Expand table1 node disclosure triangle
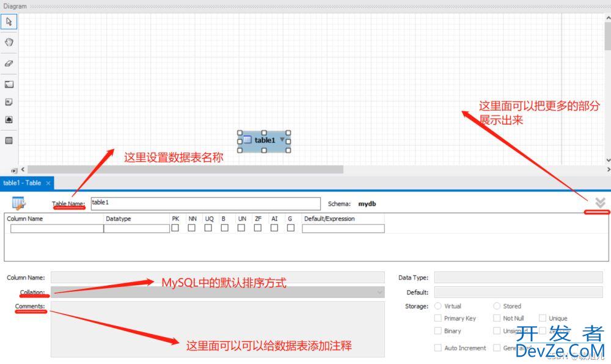Image resolution: width=611 pixels, height=364 pixels. tap(282, 139)
